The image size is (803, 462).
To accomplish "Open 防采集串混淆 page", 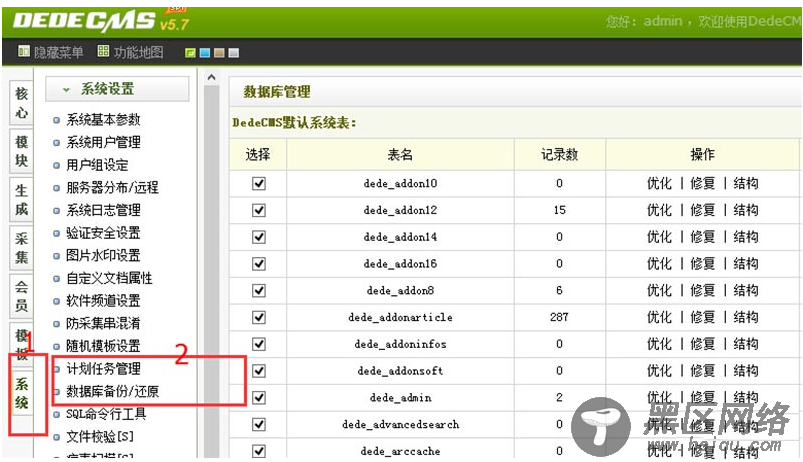I will (103, 323).
